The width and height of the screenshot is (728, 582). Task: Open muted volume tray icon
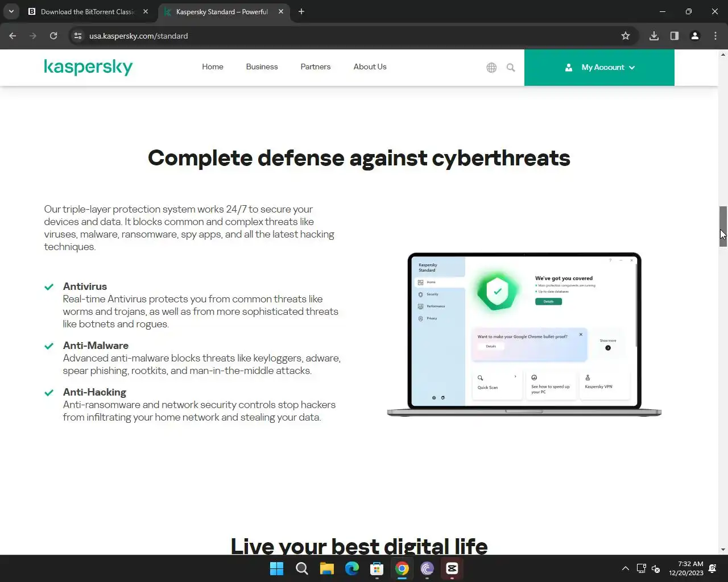click(656, 568)
